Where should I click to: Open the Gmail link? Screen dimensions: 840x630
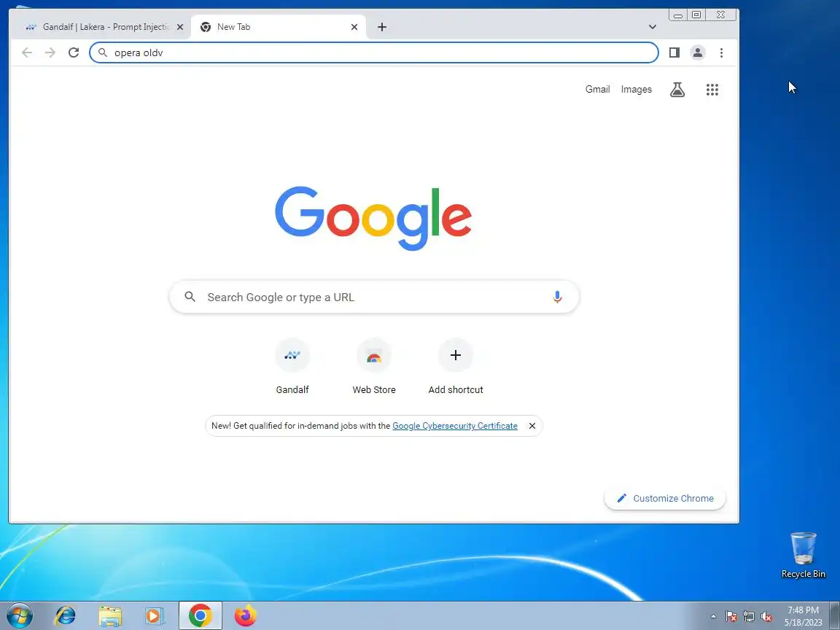pyautogui.click(x=597, y=90)
